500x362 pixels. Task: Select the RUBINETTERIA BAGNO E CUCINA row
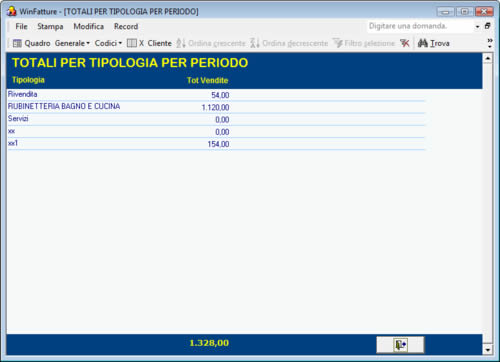tap(216, 107)
